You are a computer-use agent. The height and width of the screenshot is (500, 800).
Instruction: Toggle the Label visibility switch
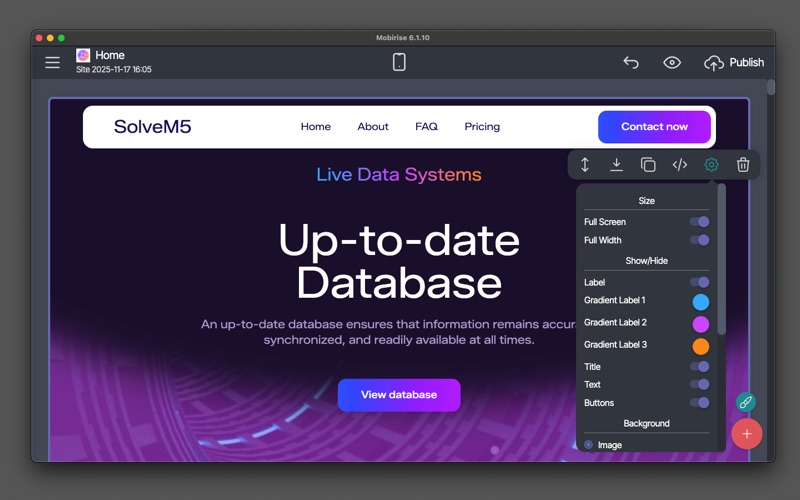(699, 282)
